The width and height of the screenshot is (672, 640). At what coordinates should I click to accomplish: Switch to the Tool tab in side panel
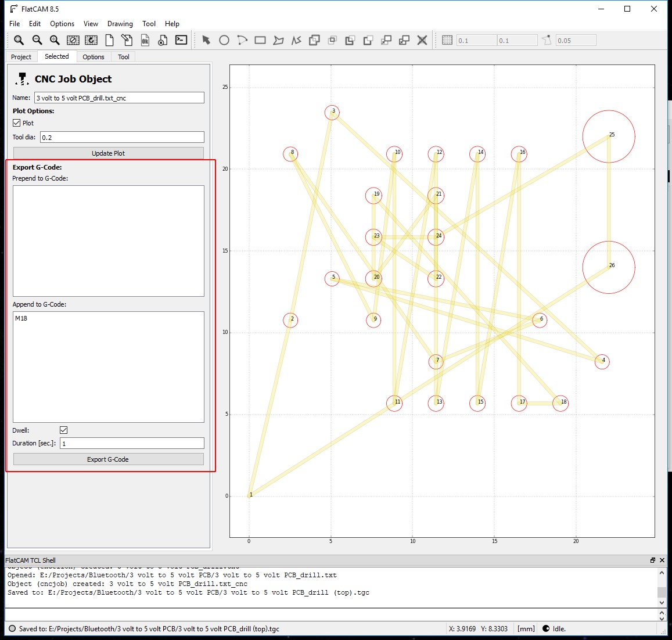(124, 56)
